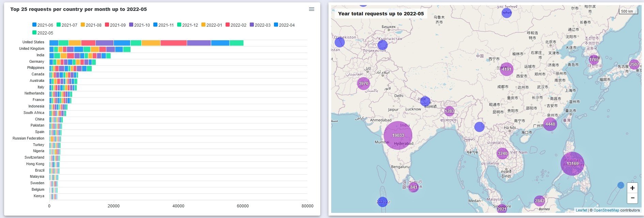The width and height of the screenshot is (644, 218).
Task: Click the Philippines 13169 cluster marker
Action: (572, 164)
